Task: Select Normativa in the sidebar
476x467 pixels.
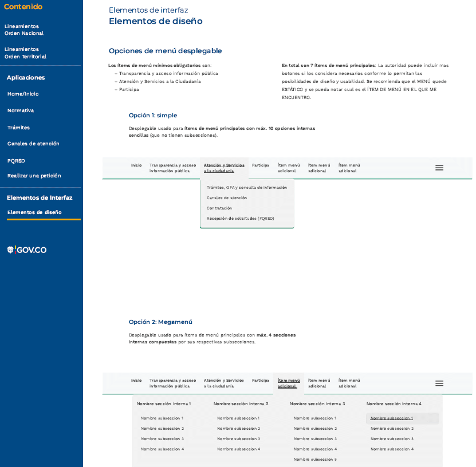Action: tap(21, 110)
